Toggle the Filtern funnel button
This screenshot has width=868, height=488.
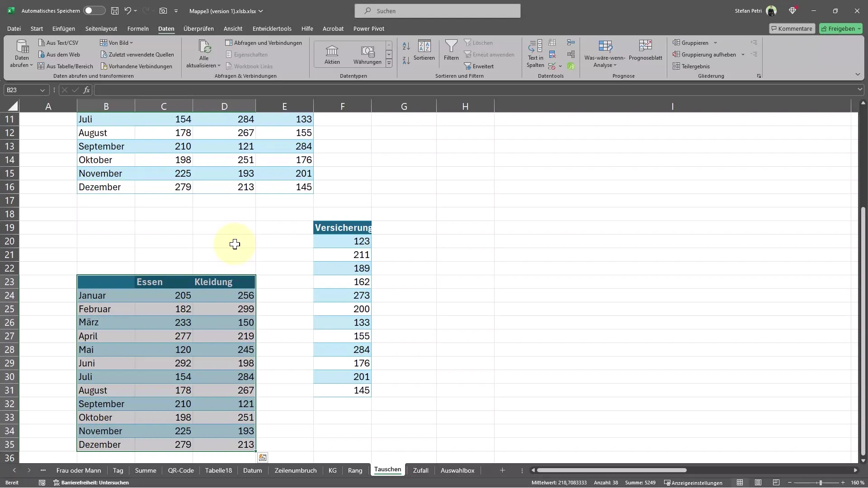[x=451, y=50]
